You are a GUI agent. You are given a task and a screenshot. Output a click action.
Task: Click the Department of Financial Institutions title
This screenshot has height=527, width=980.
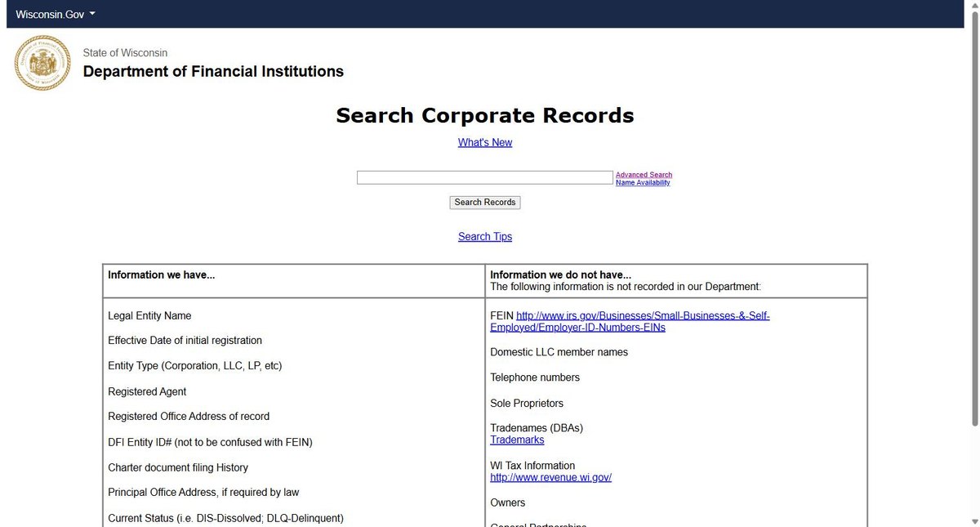[213, 72]
